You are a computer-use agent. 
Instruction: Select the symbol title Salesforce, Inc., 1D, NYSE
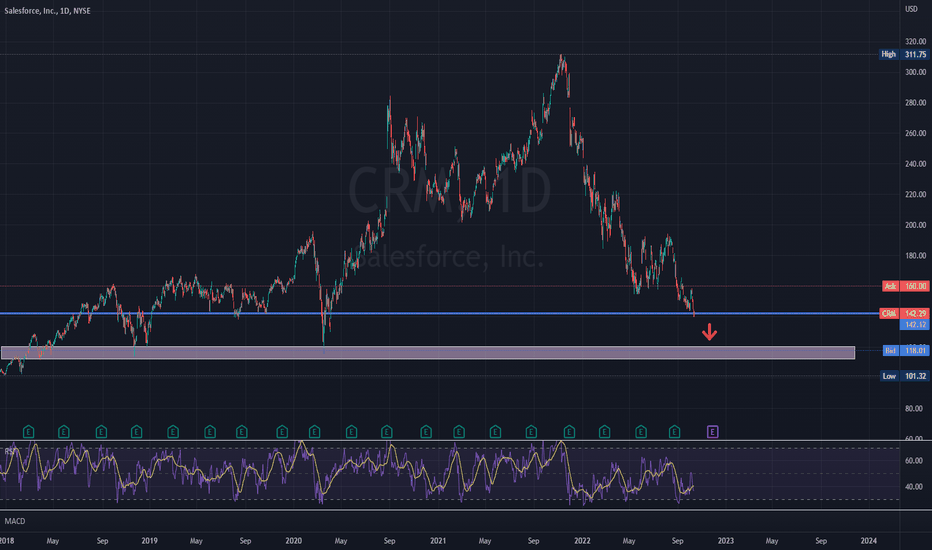coord(48,11)
